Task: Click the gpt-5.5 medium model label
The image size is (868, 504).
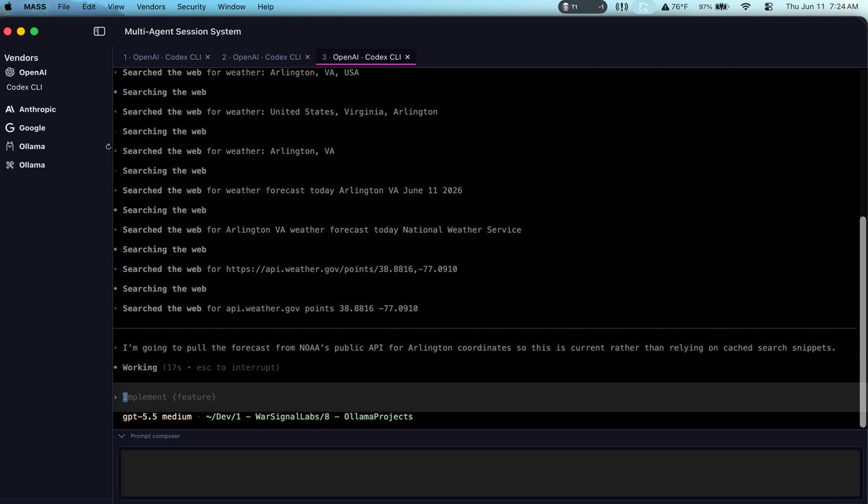Action: pyautogui.click(x=157, y=417)
